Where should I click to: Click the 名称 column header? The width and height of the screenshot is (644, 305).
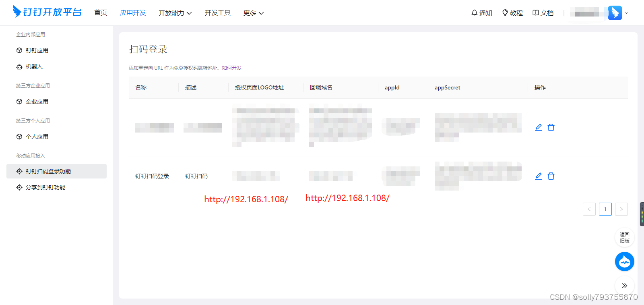tap(141, 87)
